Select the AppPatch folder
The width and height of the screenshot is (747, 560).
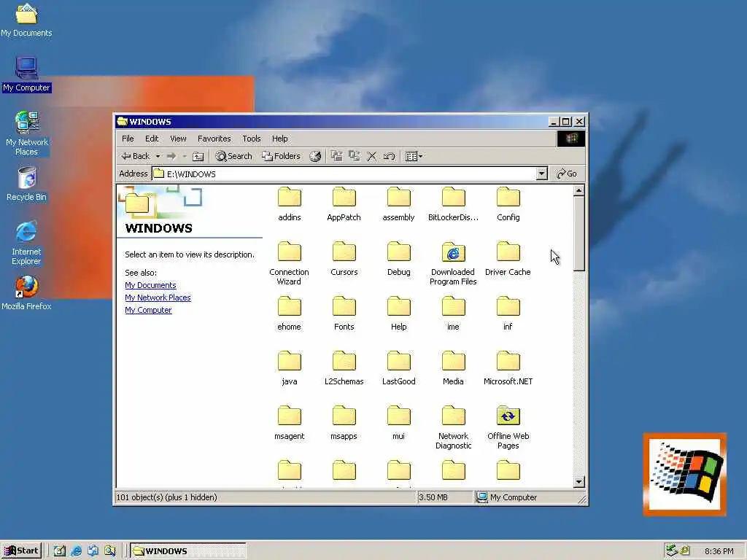(344, 204)
